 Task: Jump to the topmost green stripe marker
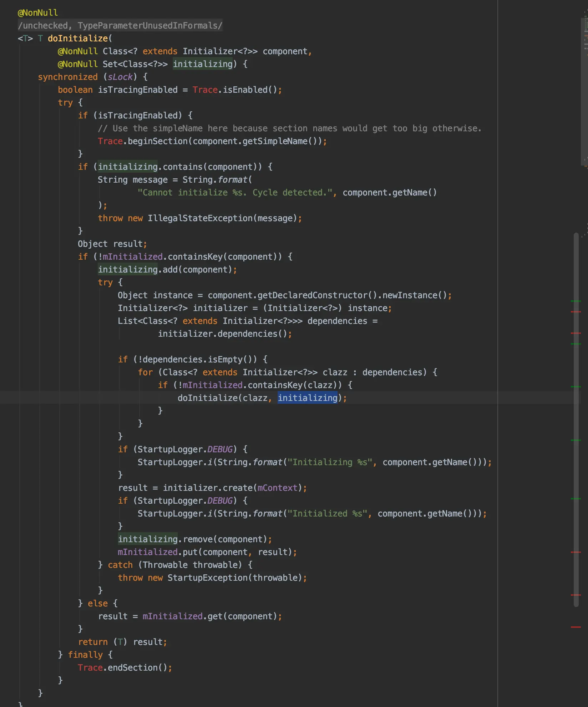coord(576,301)
